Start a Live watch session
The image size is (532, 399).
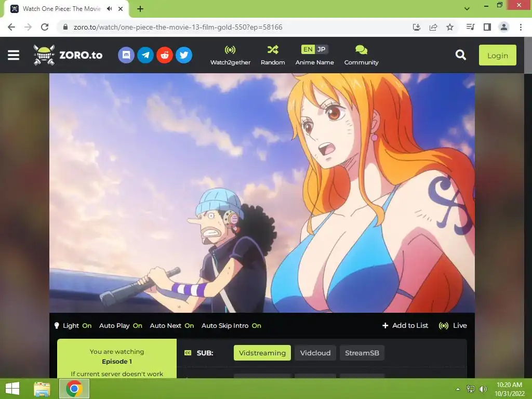[x=453, y=326]
